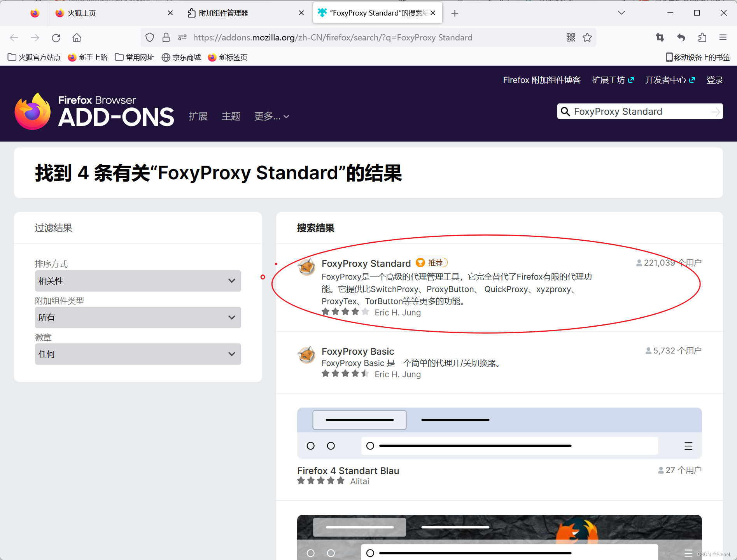This screenshot has height=560, width=737.
Task: Open a new tab with plus button
Action: tap(455, 13)
